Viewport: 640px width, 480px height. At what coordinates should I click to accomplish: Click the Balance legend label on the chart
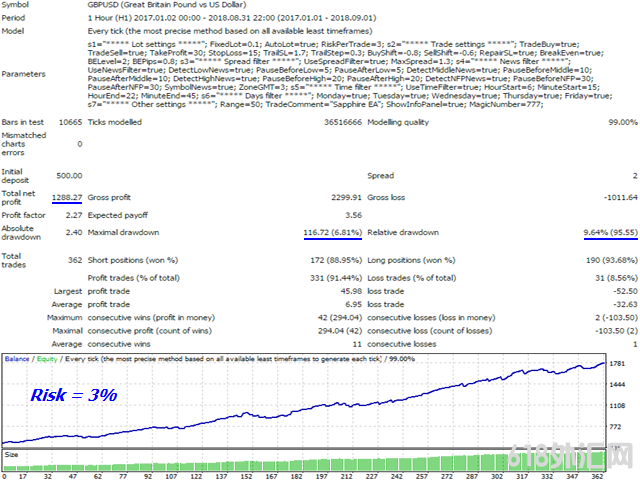(x=17, y=359)
